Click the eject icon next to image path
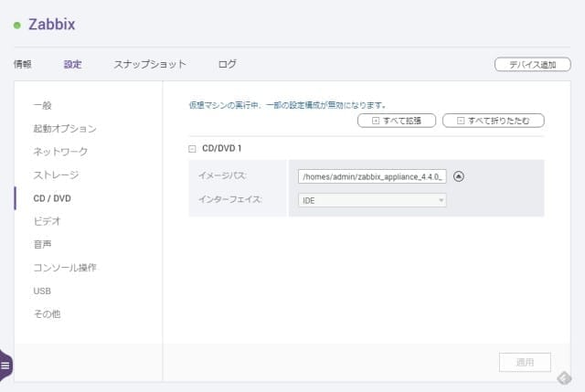This screenshot has width=585, height=392. click(459, 176)
